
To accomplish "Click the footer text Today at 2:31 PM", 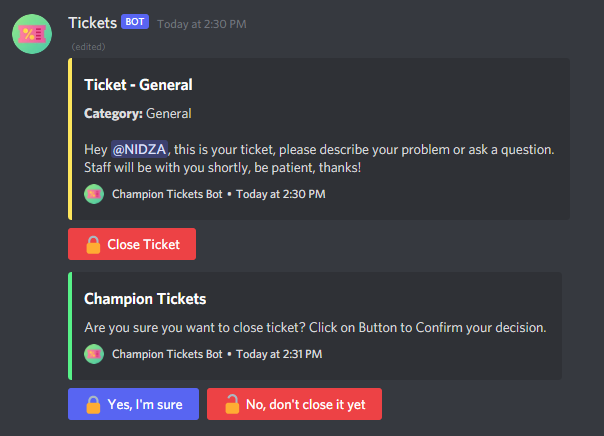I will (280, 354).
